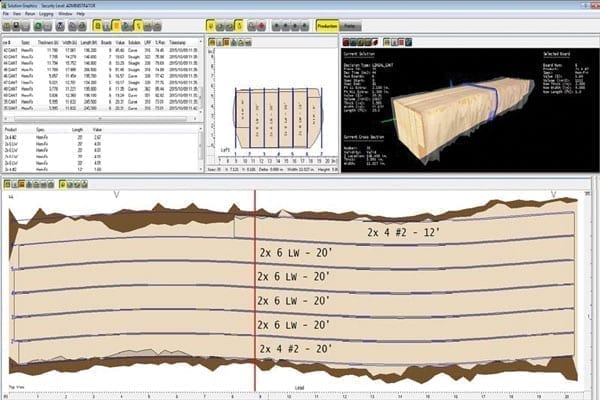Click the red cylinder icon in 3D view toolbar

click(x=346, y=42)
